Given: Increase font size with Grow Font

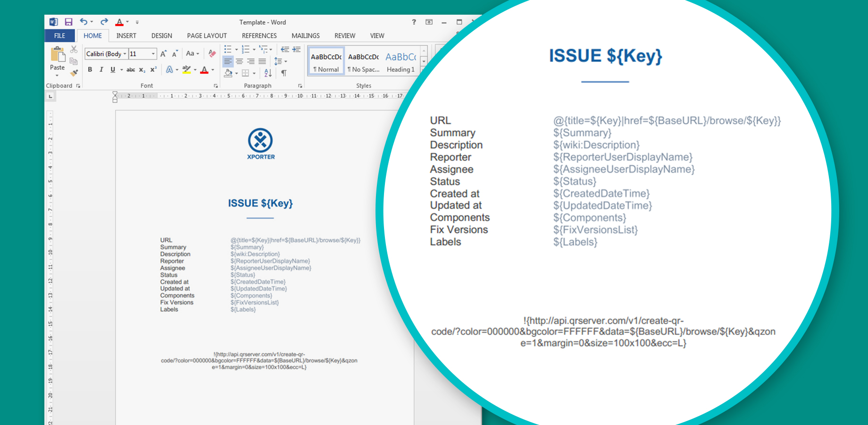Looking at the screenshot, I should [163, 54].
